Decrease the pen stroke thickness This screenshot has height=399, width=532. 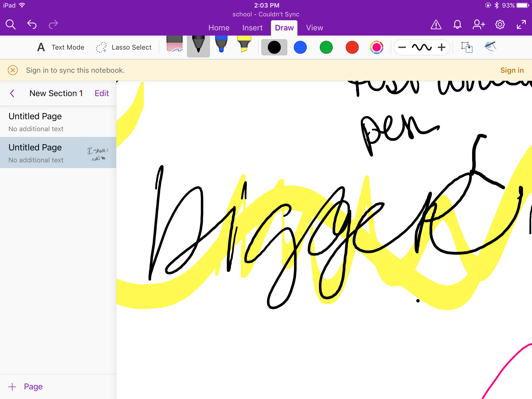402,47
